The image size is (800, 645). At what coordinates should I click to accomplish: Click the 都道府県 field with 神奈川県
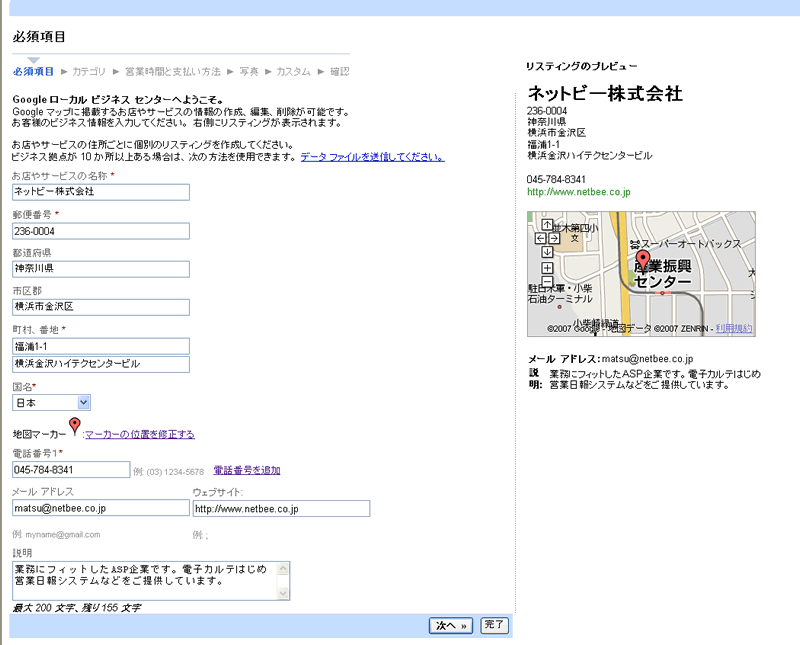coord(101,269)
